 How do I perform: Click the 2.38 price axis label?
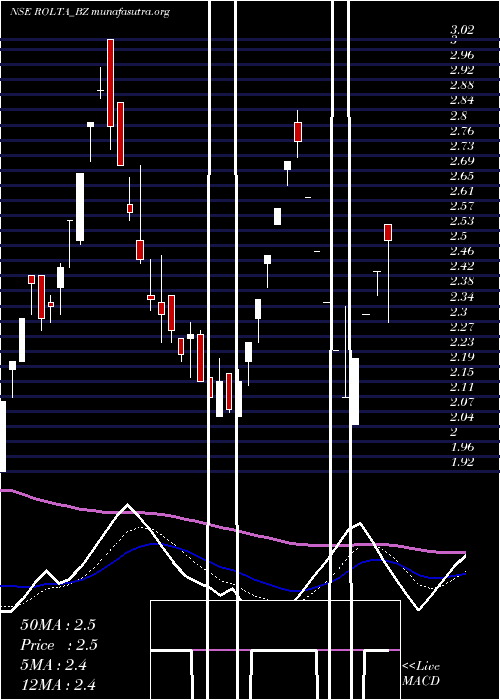(x=462, y=281)
